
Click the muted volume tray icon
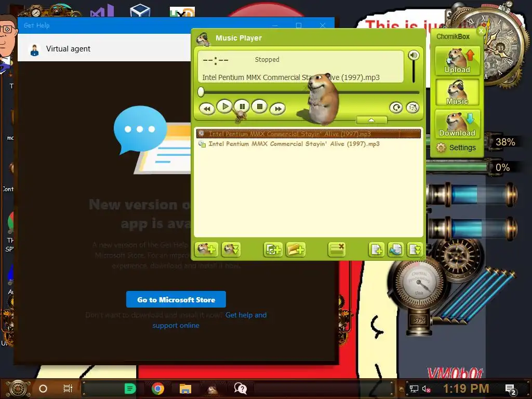pos(426,389)
